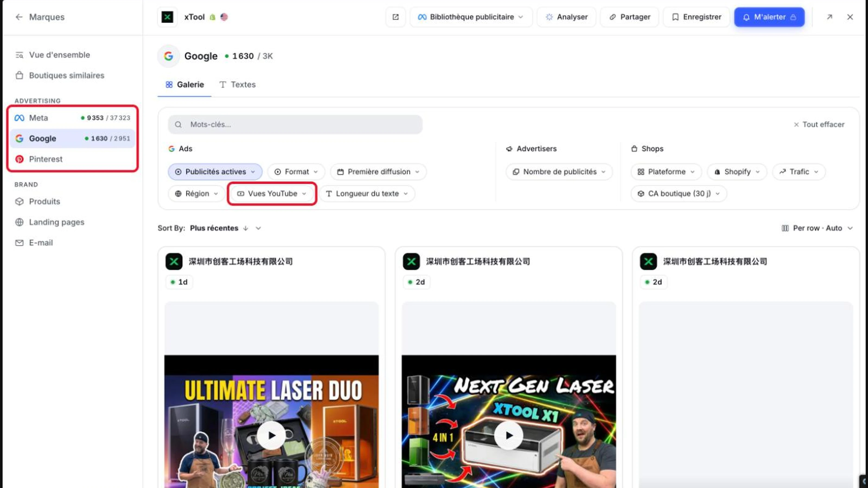Open the Plateforme filter dropdown
Viewport: 868px width, 488px height.
click(x=666, y=172)
